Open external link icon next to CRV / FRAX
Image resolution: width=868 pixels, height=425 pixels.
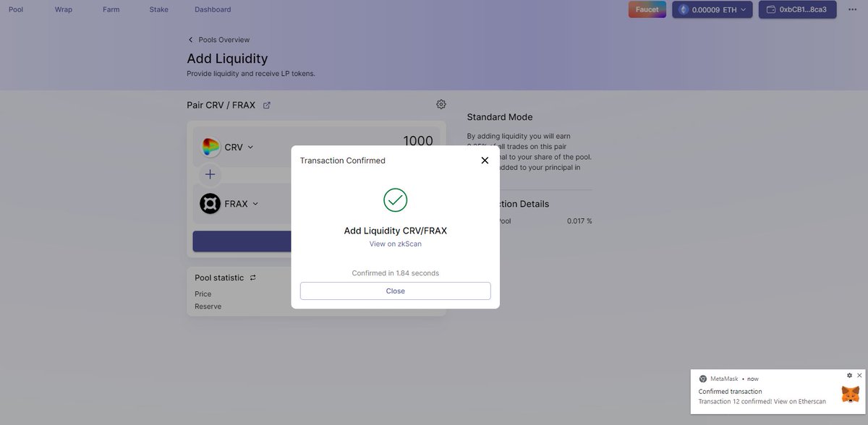pyautogui.click(x=267, y=106)
